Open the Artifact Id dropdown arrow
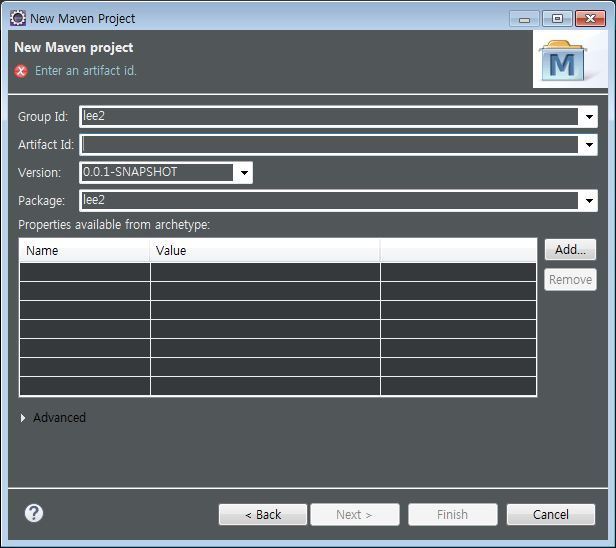Viewport: 616px width, 548px height. coord(589,145)
